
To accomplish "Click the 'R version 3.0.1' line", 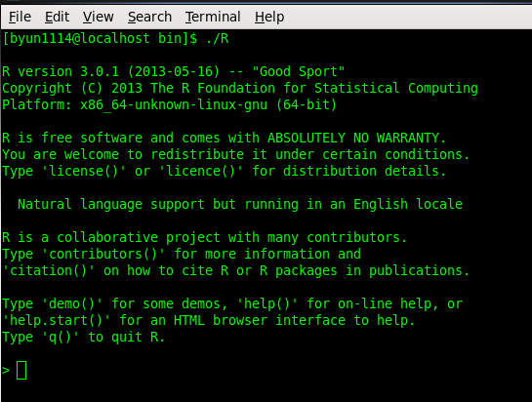I will [x=174, y=71].
